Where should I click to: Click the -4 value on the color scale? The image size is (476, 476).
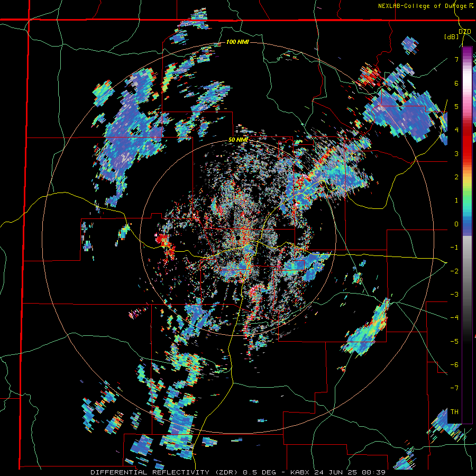point(454,317)
